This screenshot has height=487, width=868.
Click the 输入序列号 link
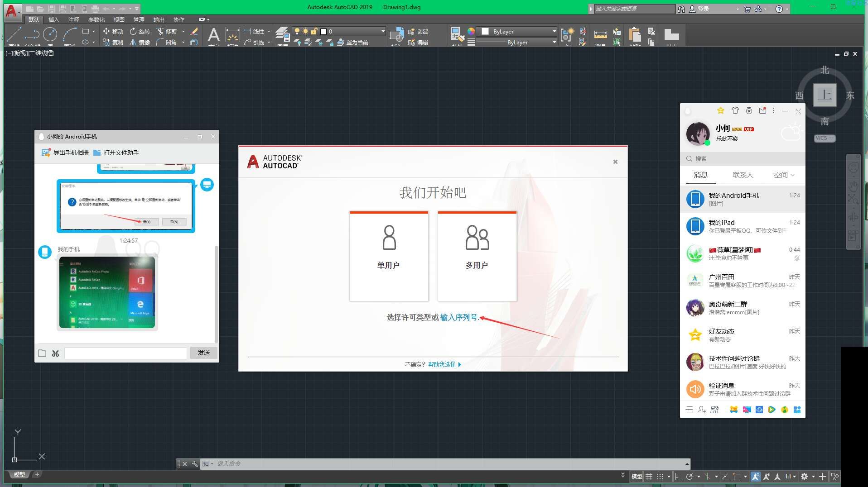[459, 317]
